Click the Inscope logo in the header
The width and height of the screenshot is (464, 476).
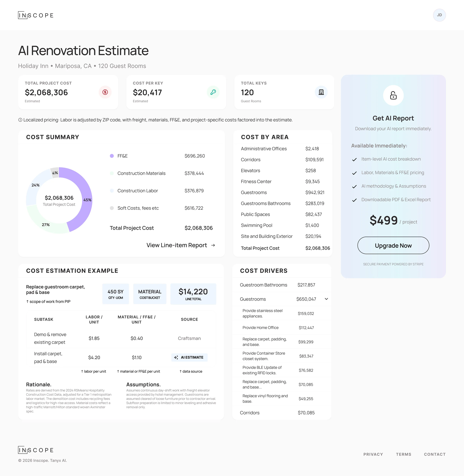[36, 15]
